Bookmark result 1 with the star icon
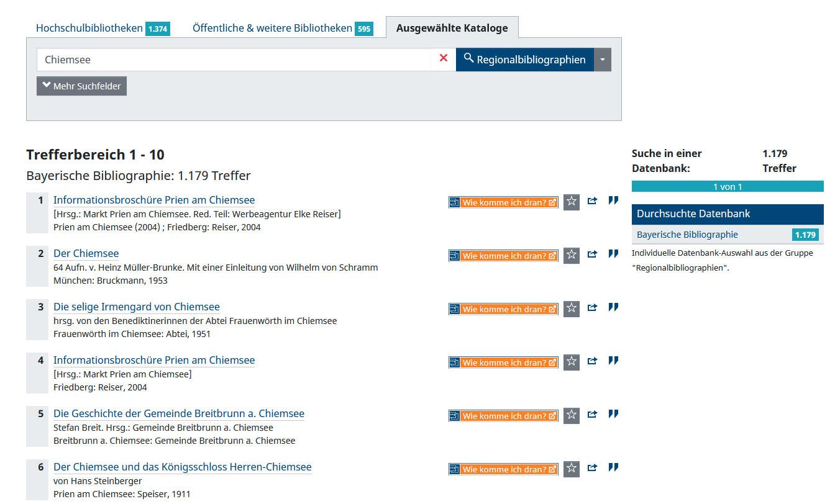This screenshot has height=504, width=835. coord(571,202)
